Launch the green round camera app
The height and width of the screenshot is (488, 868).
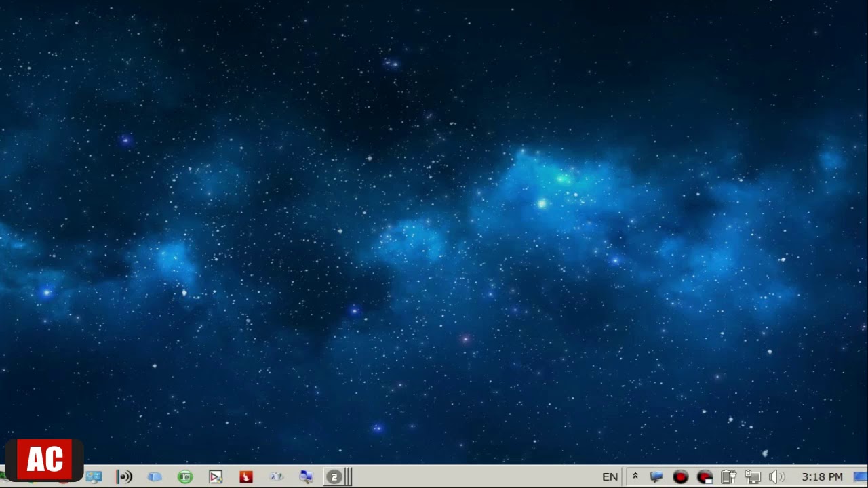click(x=185, y=477)
